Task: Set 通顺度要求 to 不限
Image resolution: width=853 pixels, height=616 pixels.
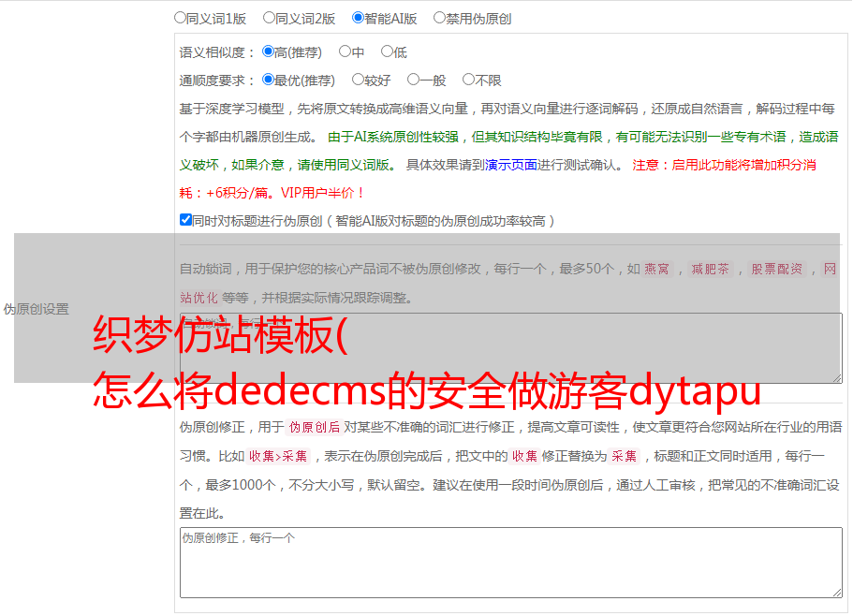Action: point(468,80)
